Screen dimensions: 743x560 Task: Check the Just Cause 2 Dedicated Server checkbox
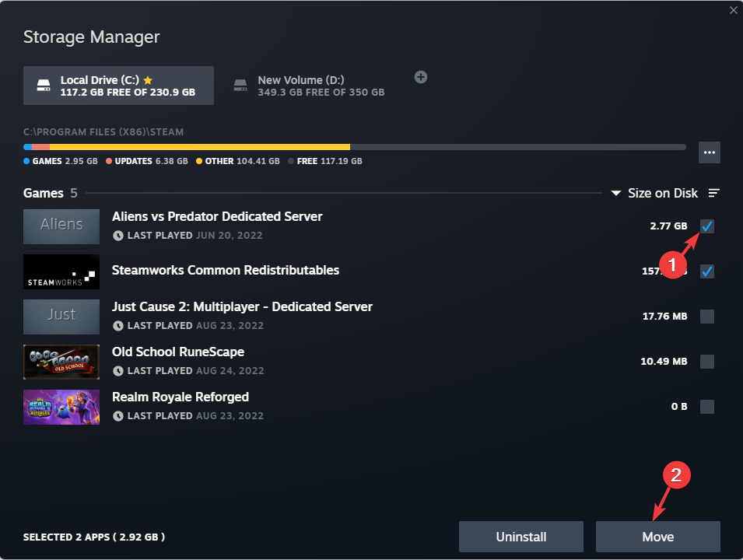click(x=706, y=316)
